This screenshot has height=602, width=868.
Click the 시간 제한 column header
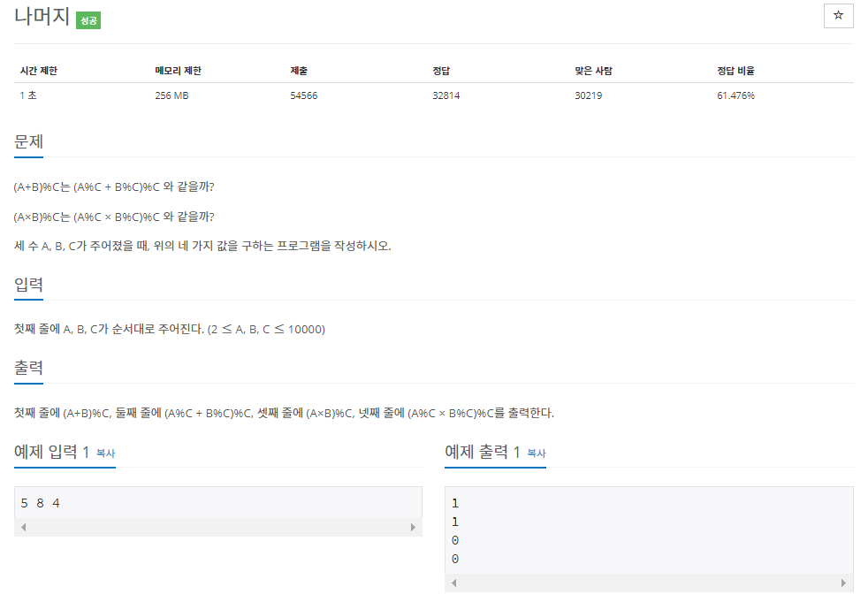point(39,71)
